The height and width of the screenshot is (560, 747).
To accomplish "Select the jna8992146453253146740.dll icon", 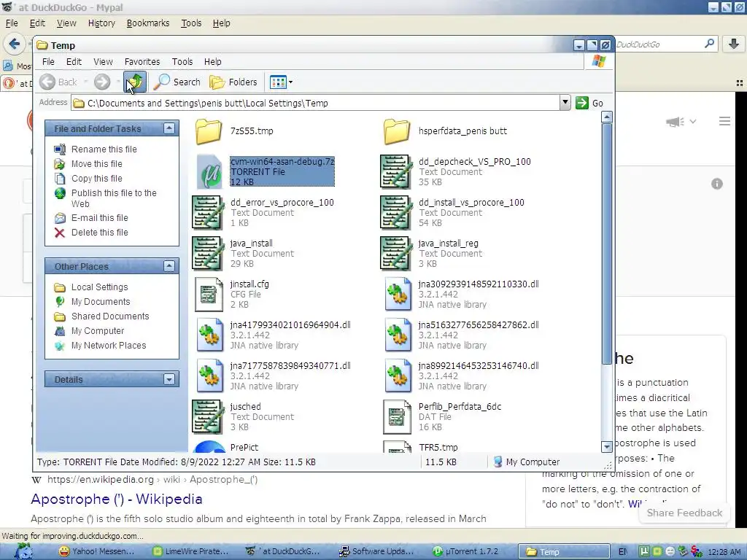I will tap(398, 376).
